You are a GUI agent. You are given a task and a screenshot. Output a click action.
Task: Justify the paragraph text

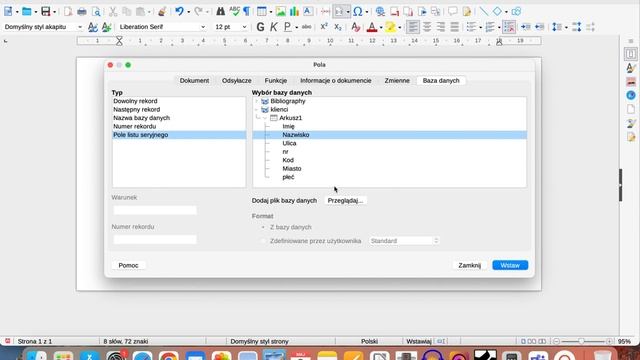[x=454, y=27]
